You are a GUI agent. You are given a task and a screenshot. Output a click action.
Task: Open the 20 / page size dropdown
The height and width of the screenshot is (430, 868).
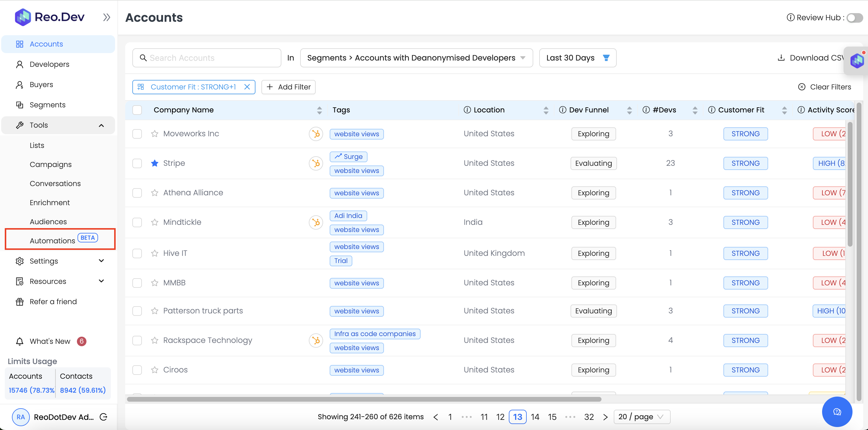click(x=641, y=417)
